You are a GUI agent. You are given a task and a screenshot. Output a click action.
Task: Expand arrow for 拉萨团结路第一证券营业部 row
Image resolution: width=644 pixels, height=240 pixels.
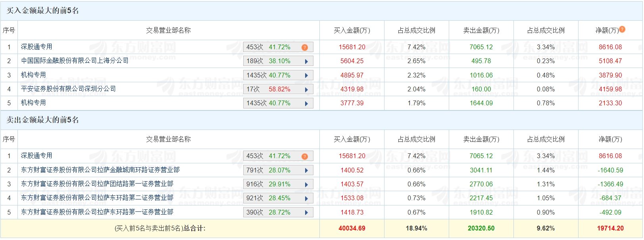pyautogui.click(x=306, y=185)
